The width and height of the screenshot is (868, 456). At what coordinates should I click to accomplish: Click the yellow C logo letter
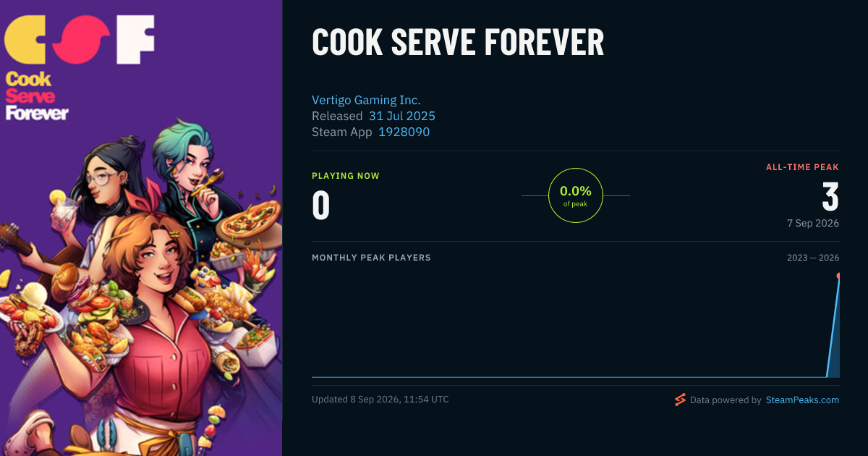[x=25, y=40]
